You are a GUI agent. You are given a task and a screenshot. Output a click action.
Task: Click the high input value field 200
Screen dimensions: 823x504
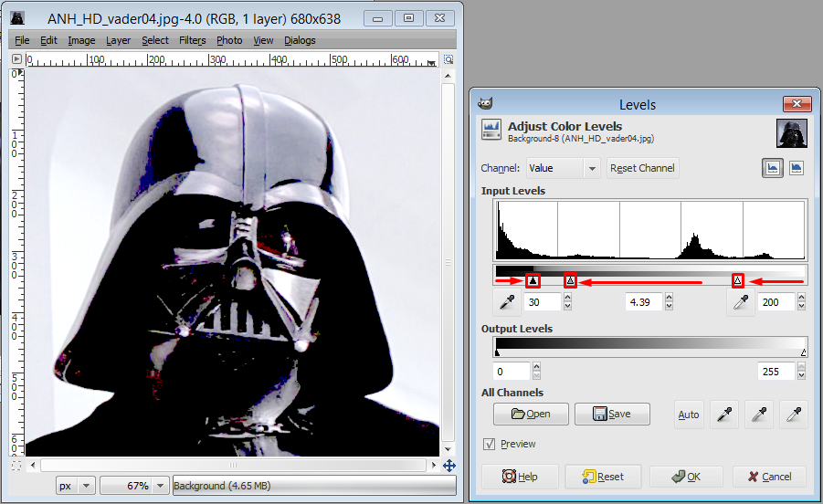[x=776, y=302]
